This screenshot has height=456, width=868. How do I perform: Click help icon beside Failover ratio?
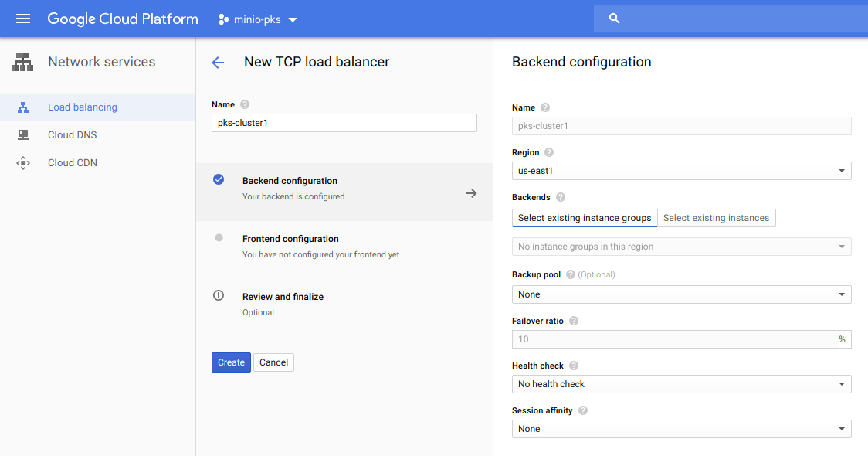pos(574,321)
